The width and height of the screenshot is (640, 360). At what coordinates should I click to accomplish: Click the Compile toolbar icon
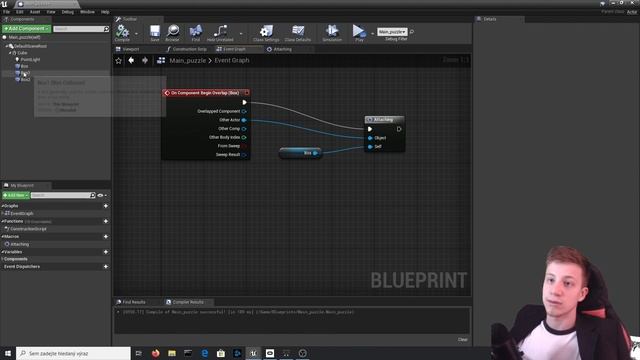point(122,33)
